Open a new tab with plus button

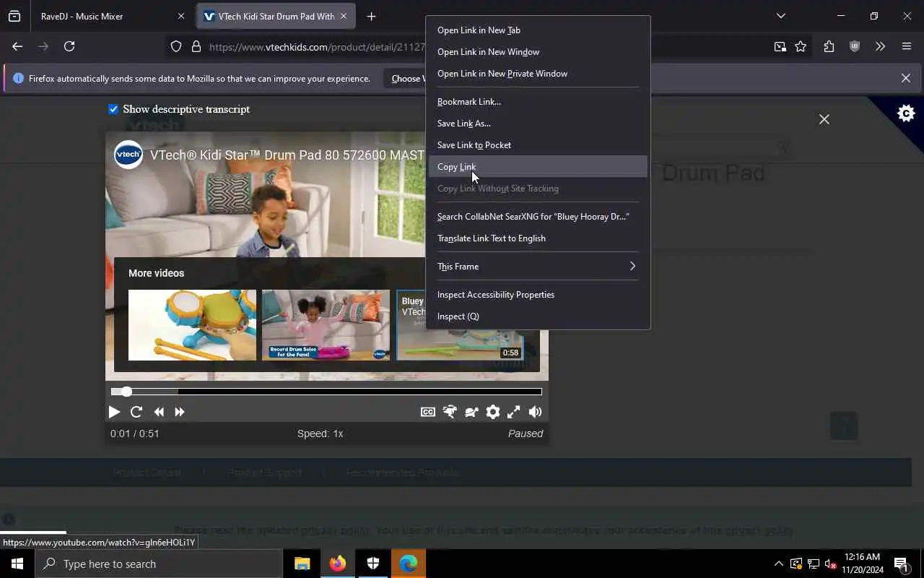(x=371, y=16)
